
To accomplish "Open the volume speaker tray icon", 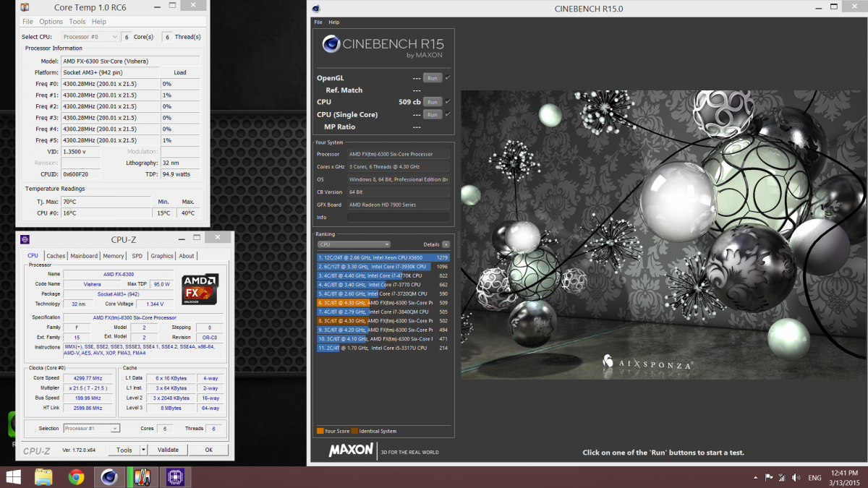I will (794, 477).
